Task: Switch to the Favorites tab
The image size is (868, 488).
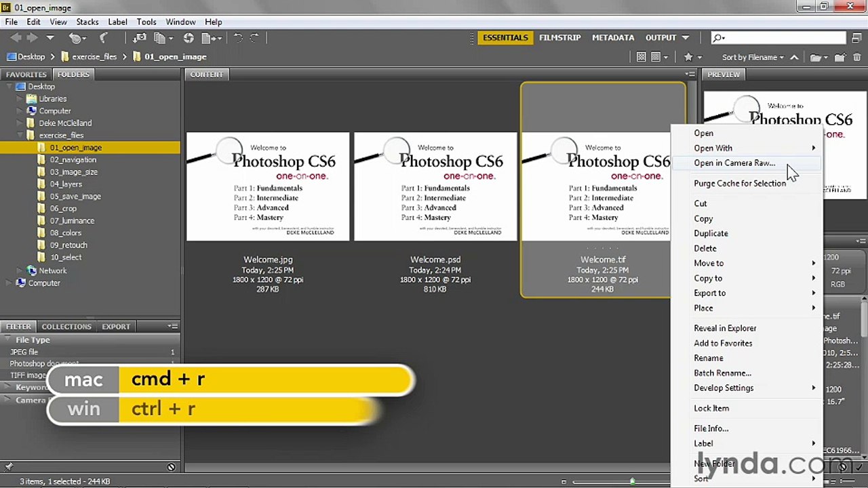Action: pyautogui.click(x=26, y=74)
